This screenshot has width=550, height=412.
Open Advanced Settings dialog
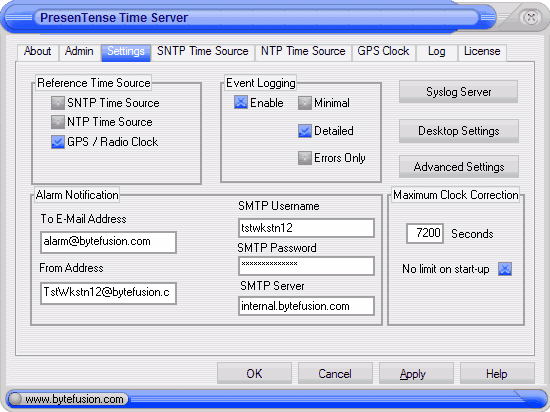pos(458,167)
